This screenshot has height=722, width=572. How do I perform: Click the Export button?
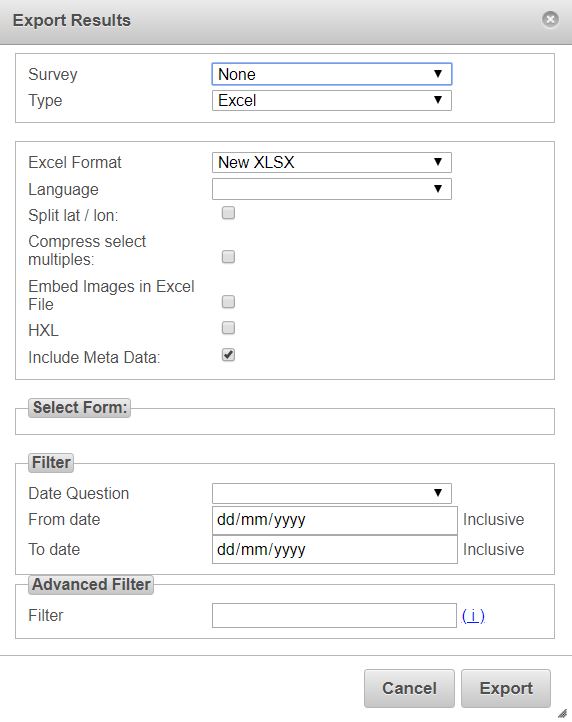(x=506, y=688)
